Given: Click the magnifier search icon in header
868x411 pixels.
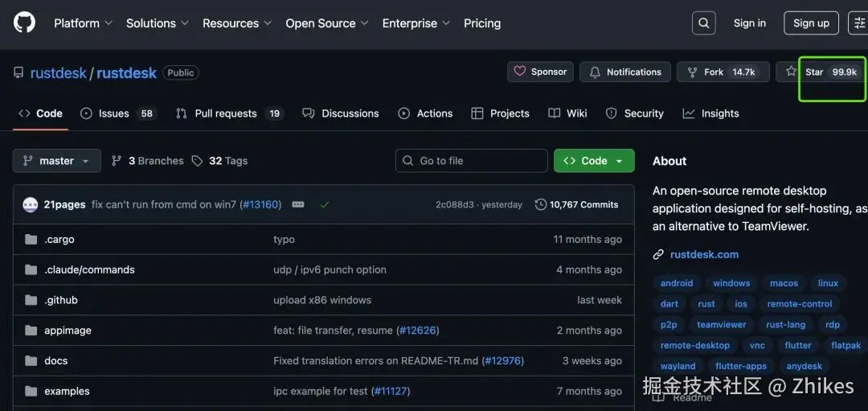Looking at the screenshot, I should pos(703,23).
